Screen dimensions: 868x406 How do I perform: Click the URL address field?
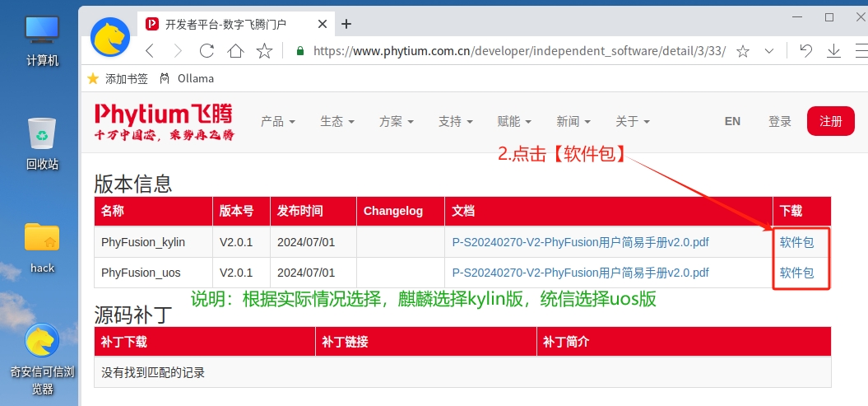coord(519,51)
